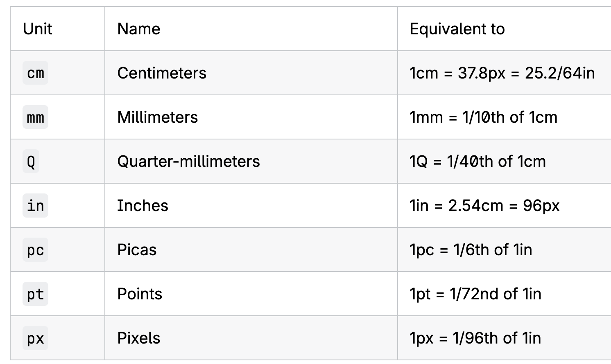Select the "px" unit code badge

36,338
